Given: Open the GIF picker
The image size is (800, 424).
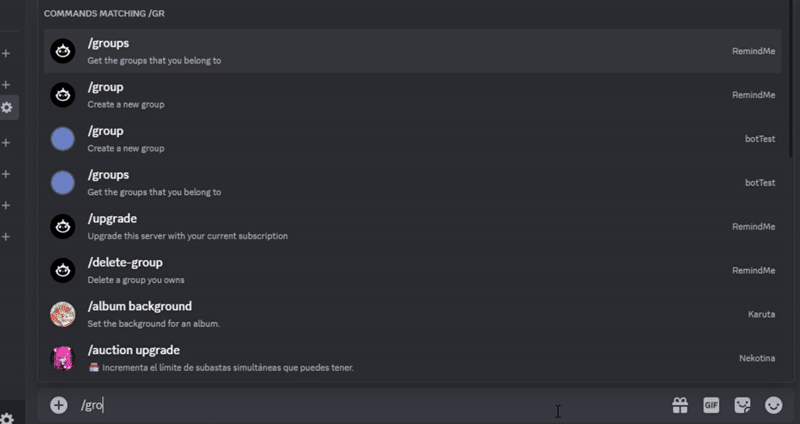Looking at the screenshot, I should pos(711,405).
